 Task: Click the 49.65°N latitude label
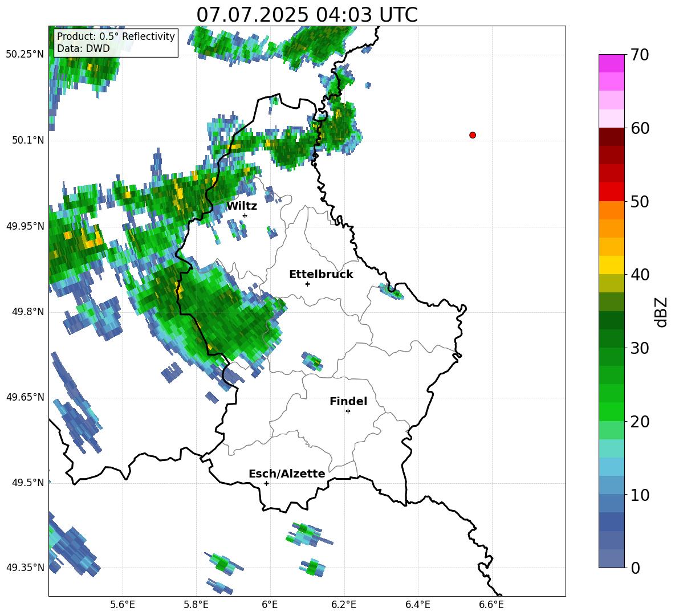tap(25, 397)
